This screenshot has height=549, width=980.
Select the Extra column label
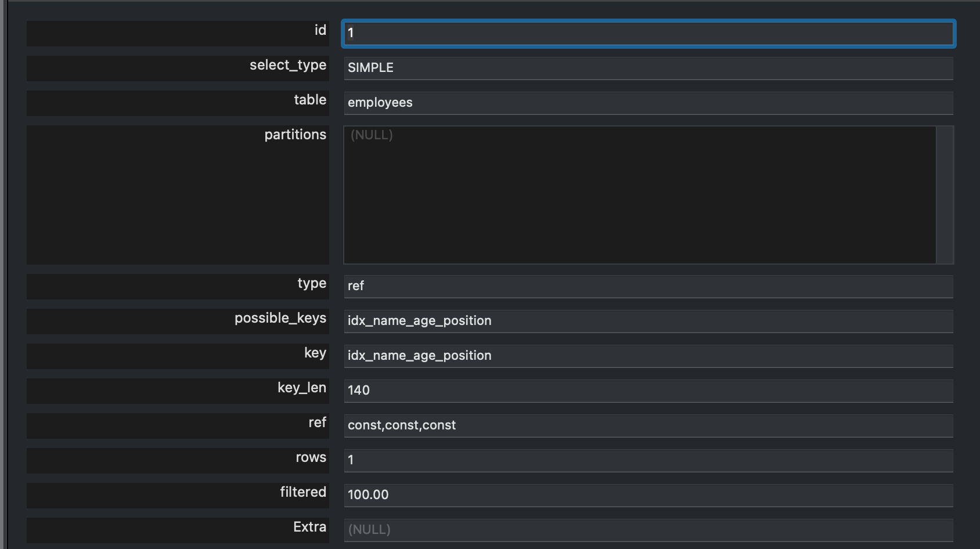tap(309, 527)
